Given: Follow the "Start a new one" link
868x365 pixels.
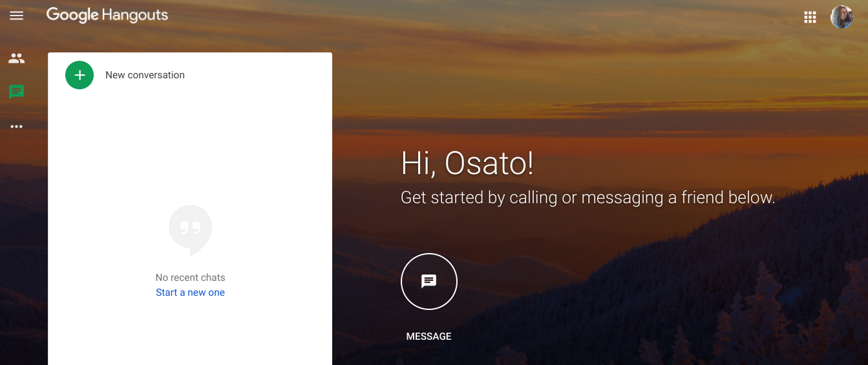Looking at the screenshot, I should 190,293.
